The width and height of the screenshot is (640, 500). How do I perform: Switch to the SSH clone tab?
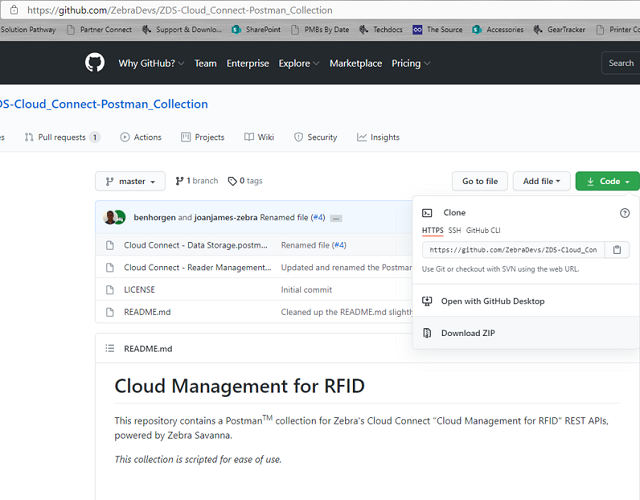[x=454, y=230]
